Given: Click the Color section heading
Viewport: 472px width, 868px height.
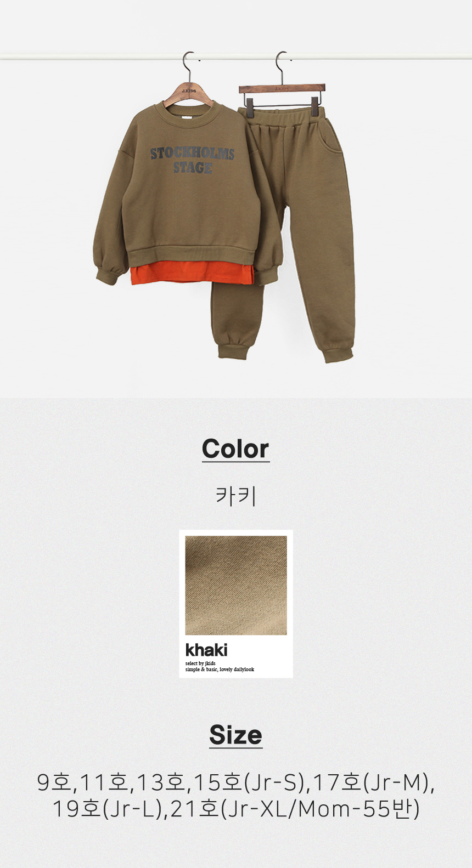Looking at the screenshot, I should pos(235,449).
